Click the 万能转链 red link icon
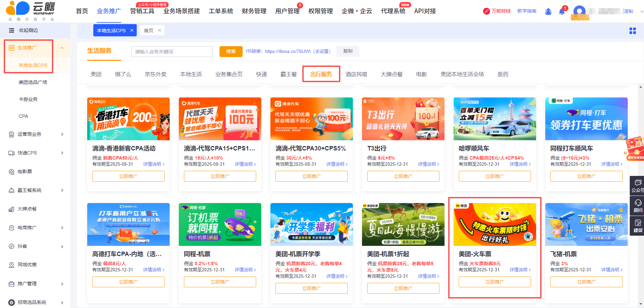This screenshot has width=644, height=308. pyautogui.click(x=486, y=11)
